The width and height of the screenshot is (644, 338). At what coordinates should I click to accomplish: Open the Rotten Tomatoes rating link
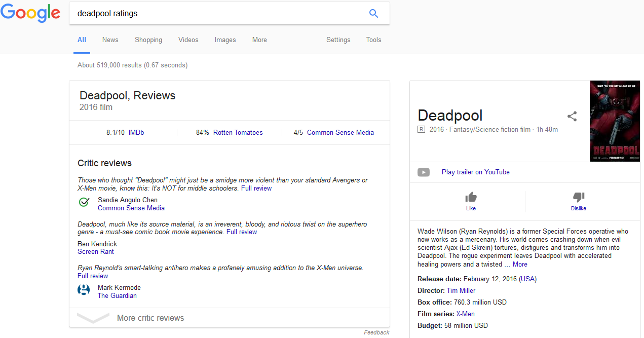click(x=238, y=133)
